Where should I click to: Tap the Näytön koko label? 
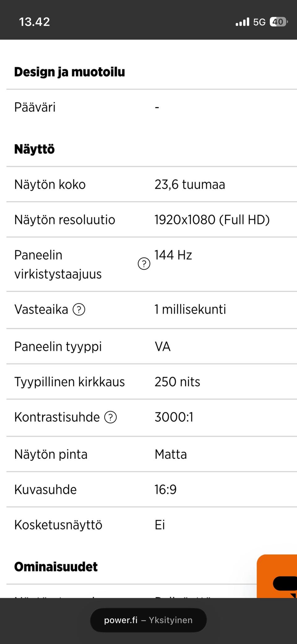(x=50, y=185)
